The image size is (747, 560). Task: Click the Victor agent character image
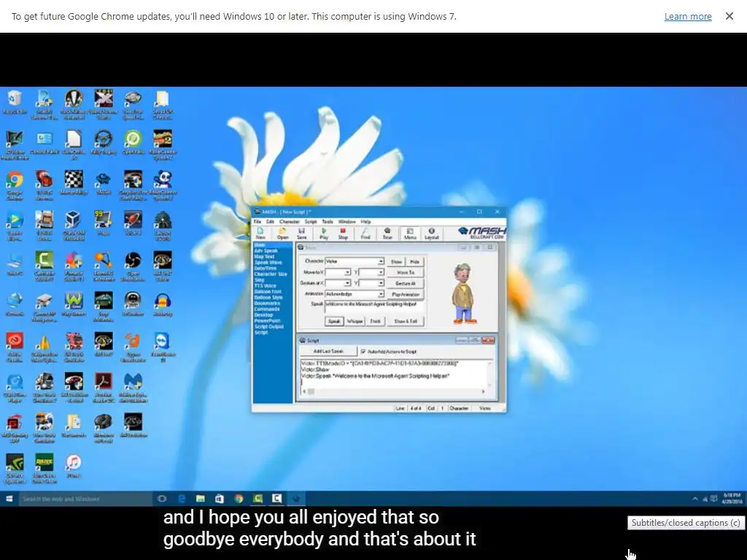point(463,293)
